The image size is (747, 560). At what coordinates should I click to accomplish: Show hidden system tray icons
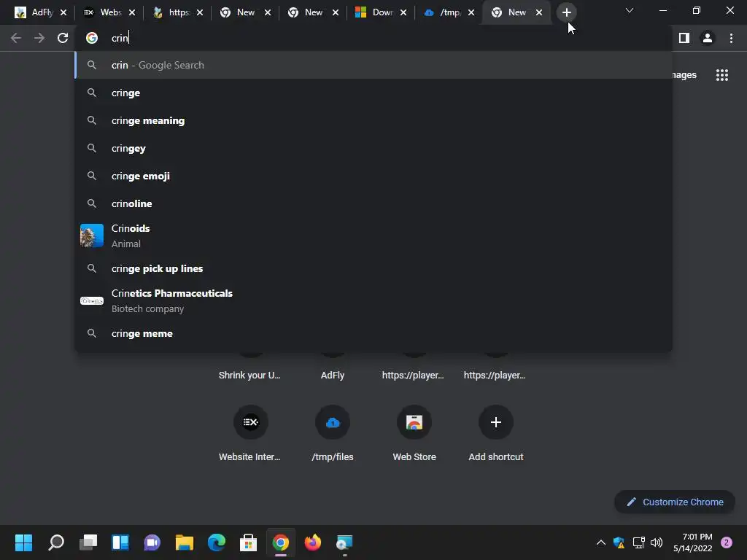pyautogui.click(x=601, y=542)
